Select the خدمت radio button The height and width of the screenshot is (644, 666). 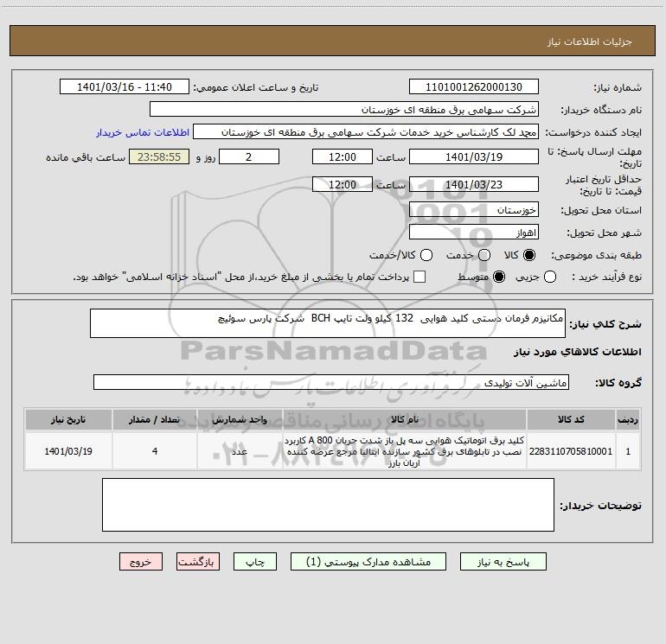[484, 255]
